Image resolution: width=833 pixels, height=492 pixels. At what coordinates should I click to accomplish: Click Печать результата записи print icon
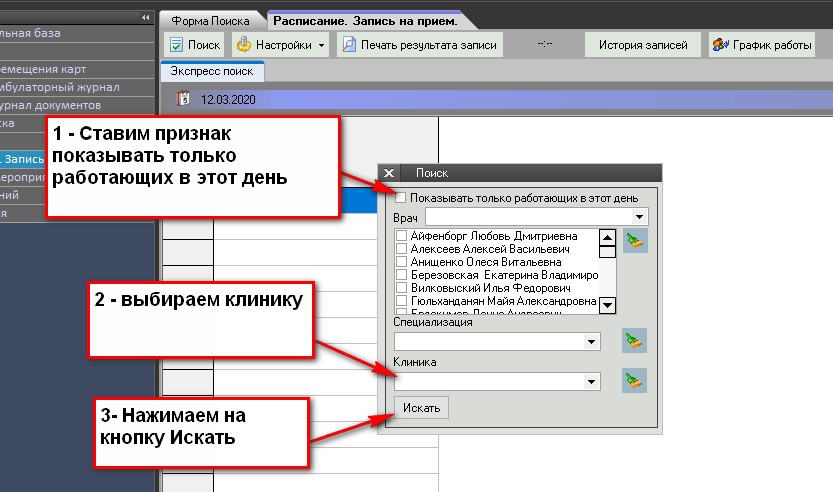pyautogui.click(x=350, y=45)
